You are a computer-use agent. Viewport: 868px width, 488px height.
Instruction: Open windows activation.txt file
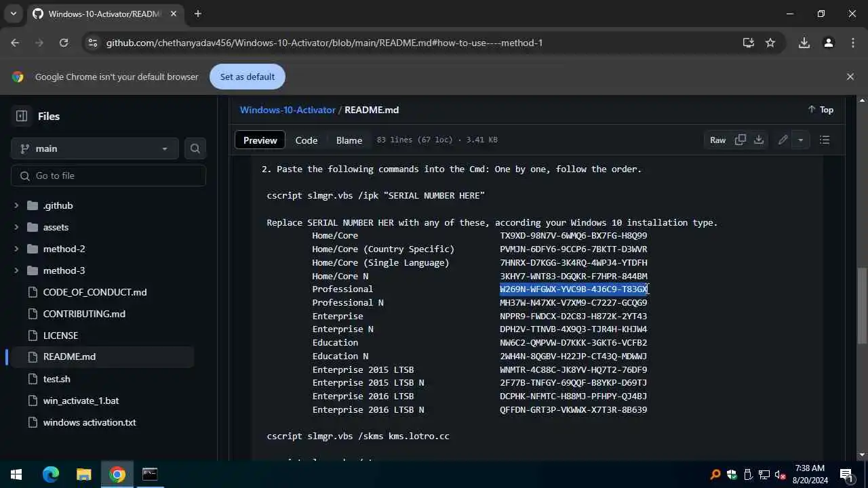pos(90,422)
